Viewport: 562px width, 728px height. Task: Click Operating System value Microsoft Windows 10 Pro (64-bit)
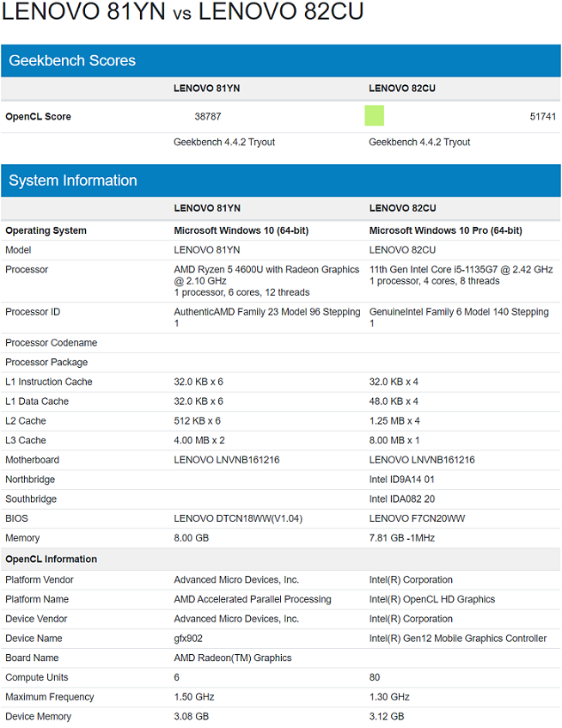tap(445, 230)
